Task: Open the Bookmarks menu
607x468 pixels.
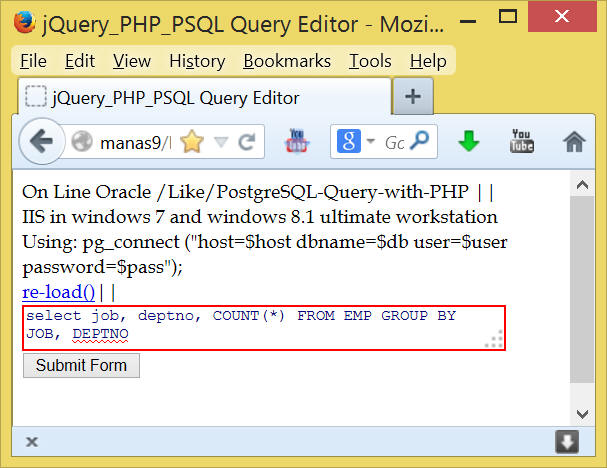Action: (x=286, y=61)
